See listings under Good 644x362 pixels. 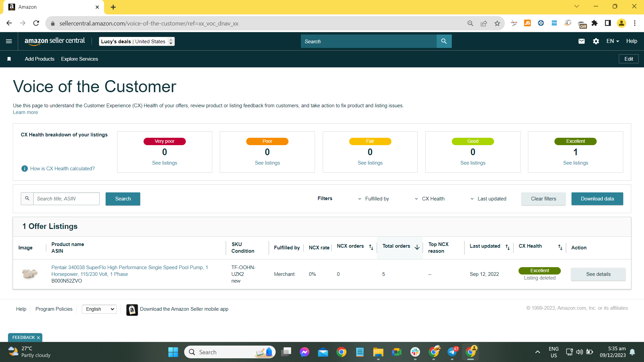[473, 163]
